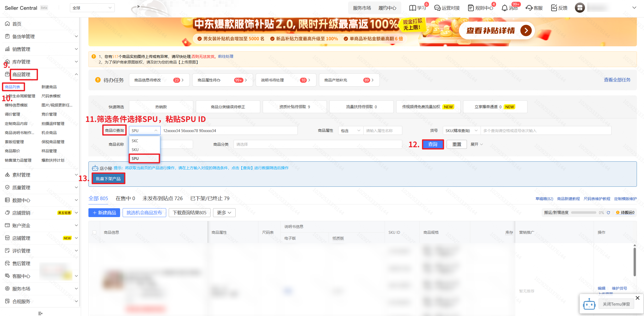Image resolution: width=644 pixels, height=316 pixels.
Task: Click the 商品分类 select field
Action: click(x=317, y=144)
